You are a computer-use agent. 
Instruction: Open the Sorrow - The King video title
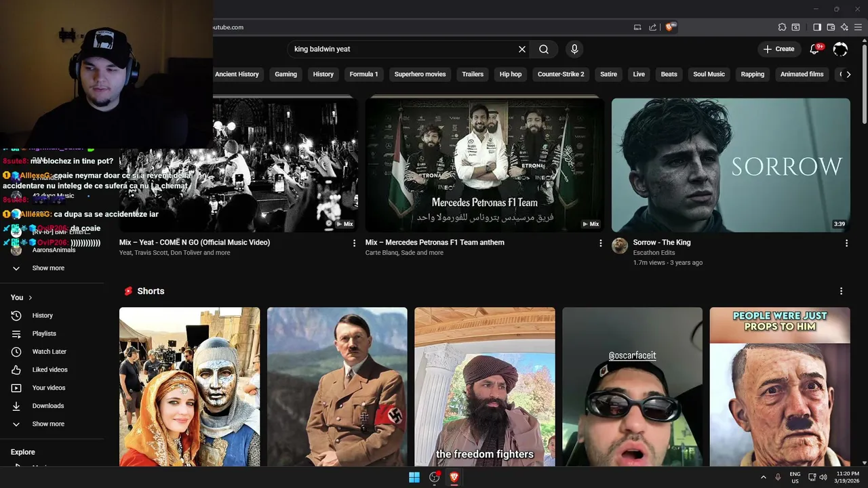[662, 243]
